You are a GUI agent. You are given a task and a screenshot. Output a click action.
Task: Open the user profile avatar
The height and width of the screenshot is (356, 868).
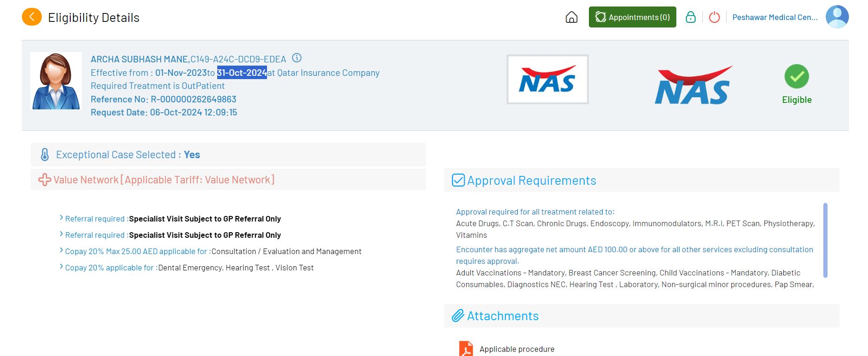(x=837, y=17)
